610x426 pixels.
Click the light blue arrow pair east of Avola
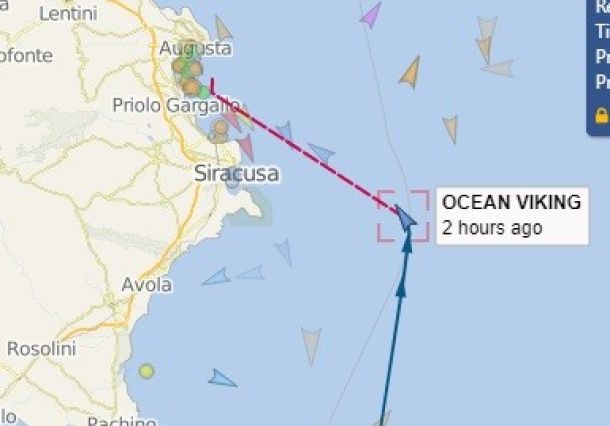pyautogui.click(x=233, y=275)
